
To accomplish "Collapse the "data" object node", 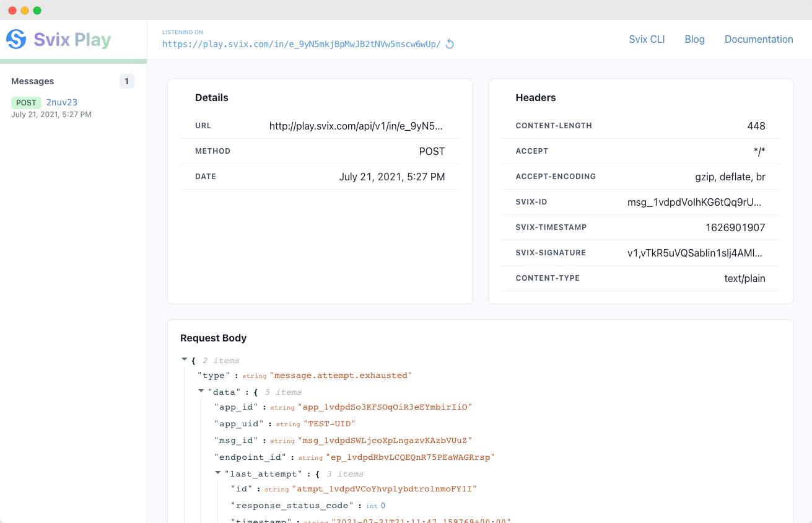I will [201, 391].
